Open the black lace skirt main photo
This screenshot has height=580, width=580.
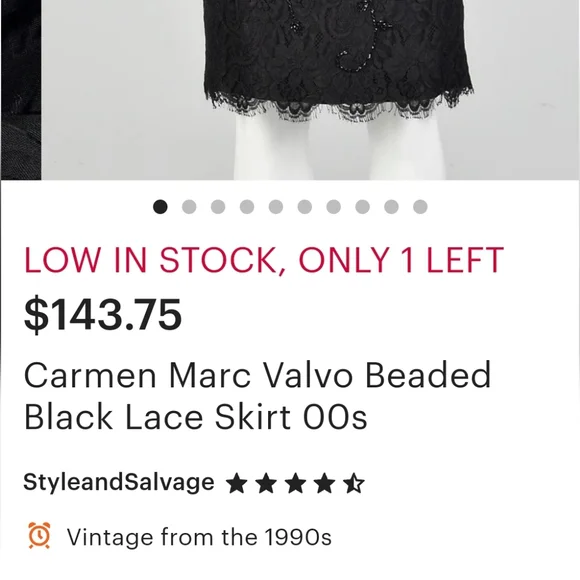click(310, 90)
